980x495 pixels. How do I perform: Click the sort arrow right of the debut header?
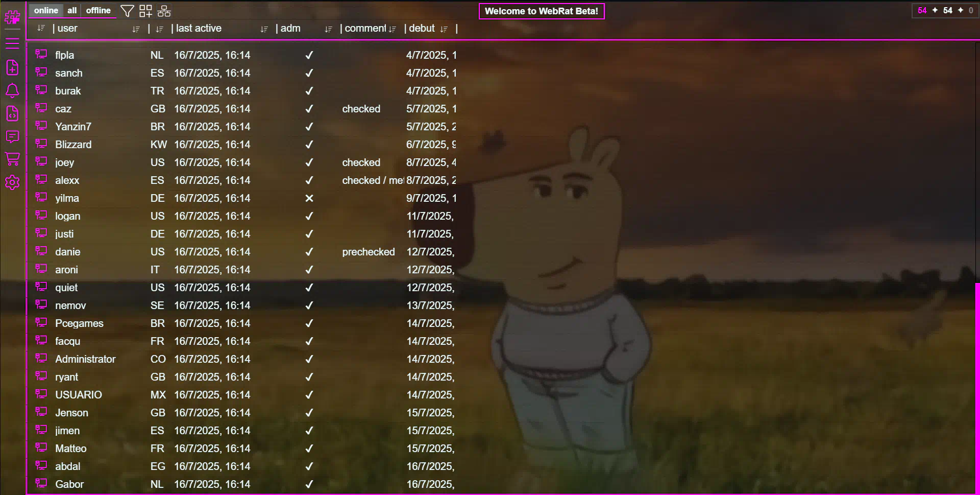pos(444,29)
